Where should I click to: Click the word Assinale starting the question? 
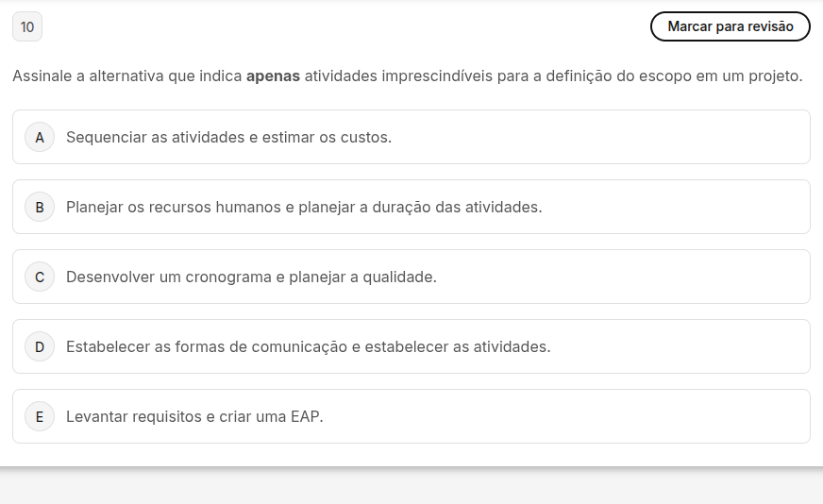(x=42, y=76)
